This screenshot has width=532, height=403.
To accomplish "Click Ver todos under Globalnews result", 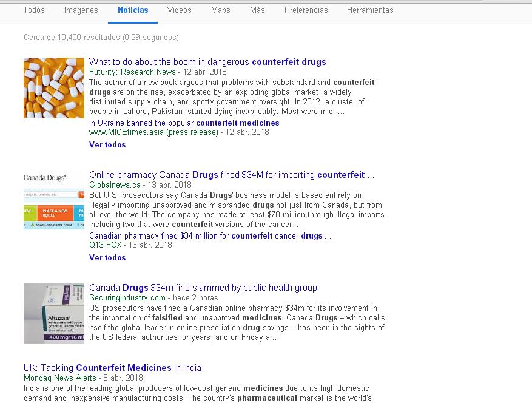I will pyautogui.click(x=107, y=258).
